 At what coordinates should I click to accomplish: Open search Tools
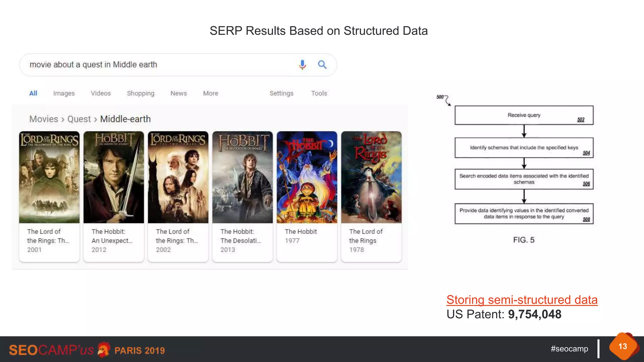coord(319,93)
